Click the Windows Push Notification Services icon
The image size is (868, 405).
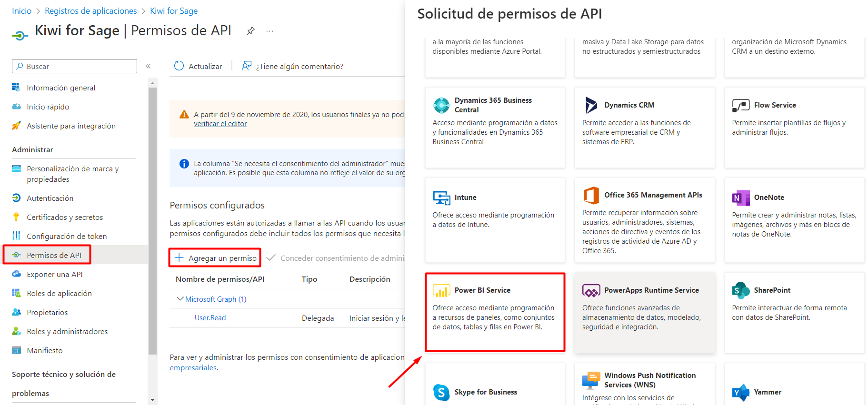pos(591,380)
